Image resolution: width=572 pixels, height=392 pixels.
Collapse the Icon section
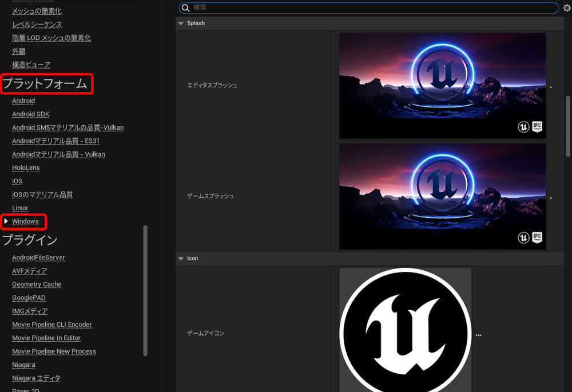pyautogui.click(x=181, y=259)
